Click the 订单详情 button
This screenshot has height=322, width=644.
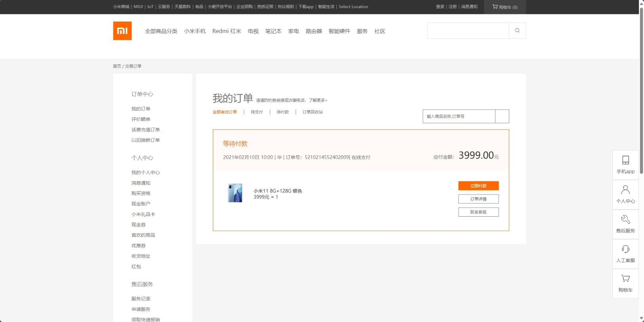click(x=478, y=199)
